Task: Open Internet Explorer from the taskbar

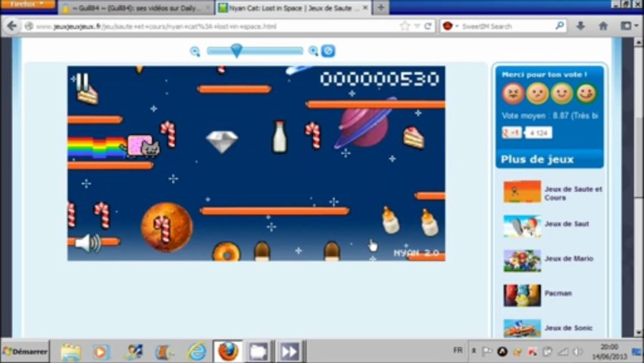Action: [x=197, y=351]
